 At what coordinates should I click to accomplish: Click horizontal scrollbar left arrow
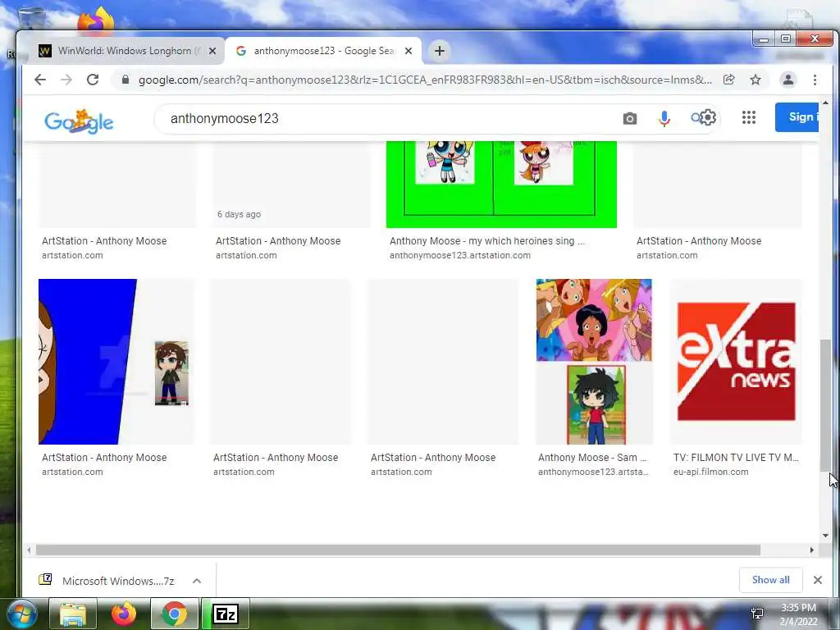click(x=29, y=550)
